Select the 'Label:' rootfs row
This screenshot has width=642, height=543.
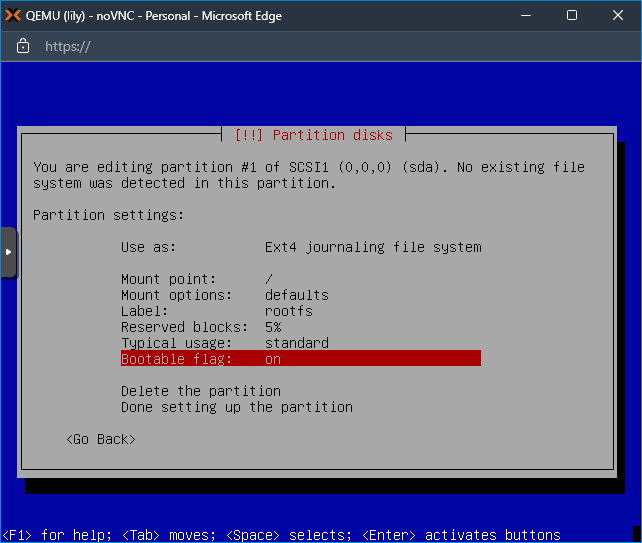(301, 311)
